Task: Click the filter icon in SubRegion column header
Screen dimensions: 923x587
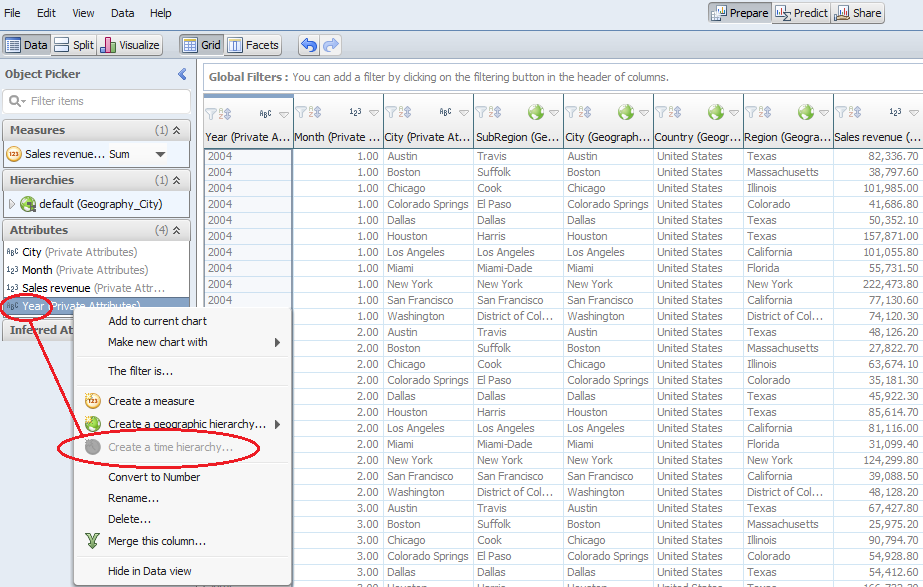Action: coord(481,112)
